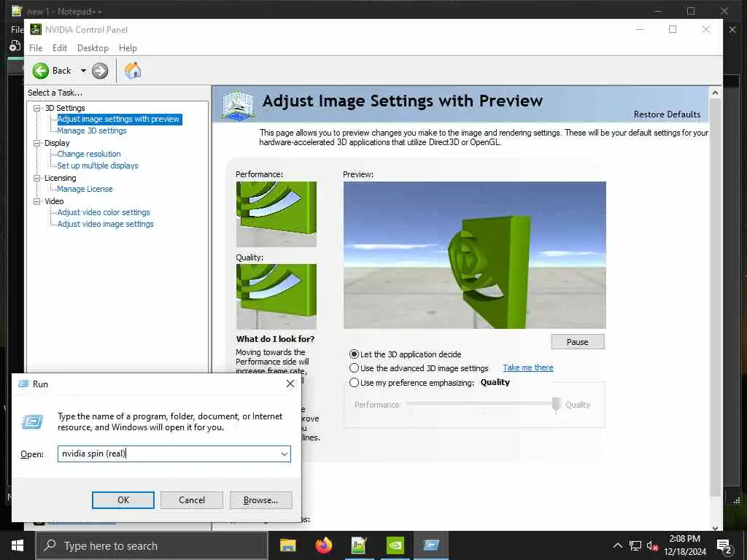
Task: Click Restore Defaults
Action: coord(667,114)
